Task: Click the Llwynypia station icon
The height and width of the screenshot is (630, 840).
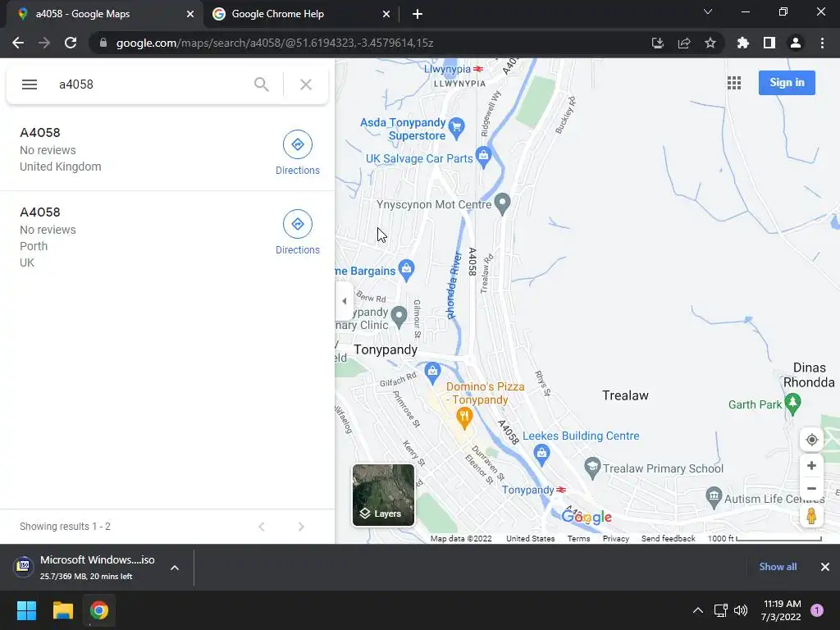Action: pyautogui.click(x=478, y=69)
